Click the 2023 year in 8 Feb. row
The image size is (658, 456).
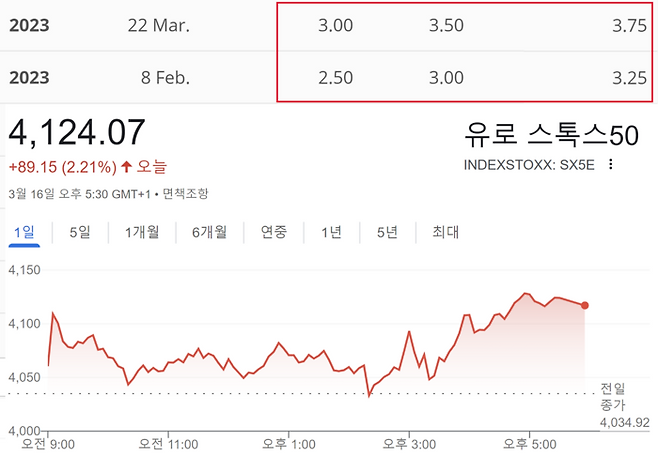(x=29, y=78)
